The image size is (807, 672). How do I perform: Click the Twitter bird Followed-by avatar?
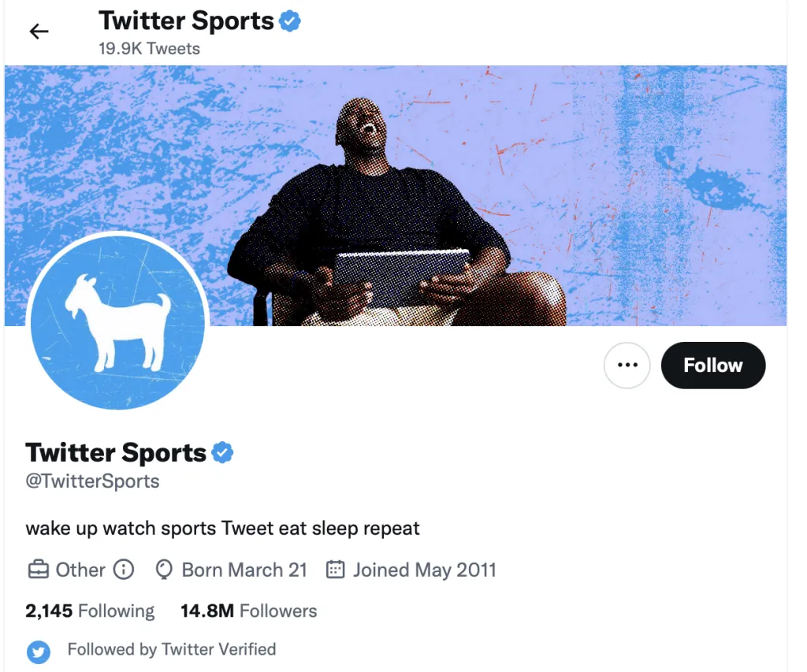(x=39, y=652)
